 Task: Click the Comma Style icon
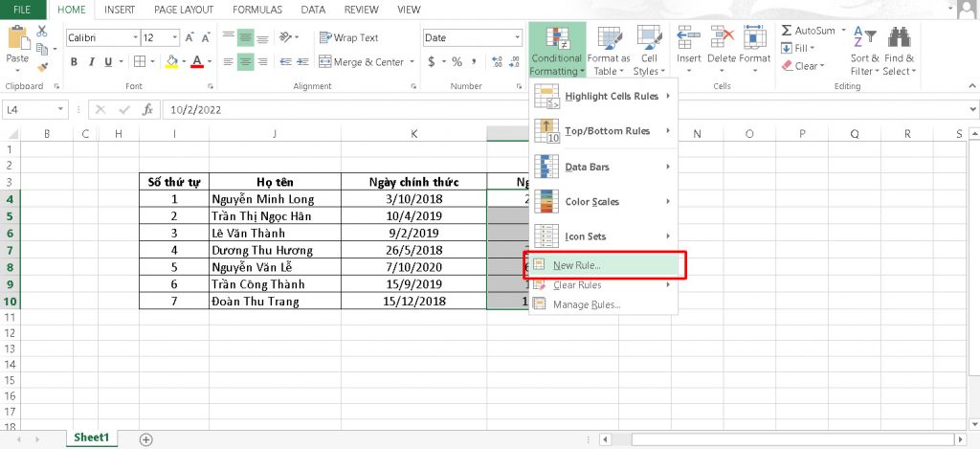[474, 62]
